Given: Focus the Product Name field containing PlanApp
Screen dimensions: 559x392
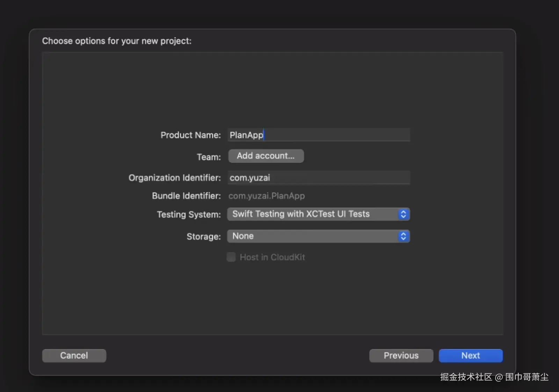Looking at the screenshot, I should 318,135.
